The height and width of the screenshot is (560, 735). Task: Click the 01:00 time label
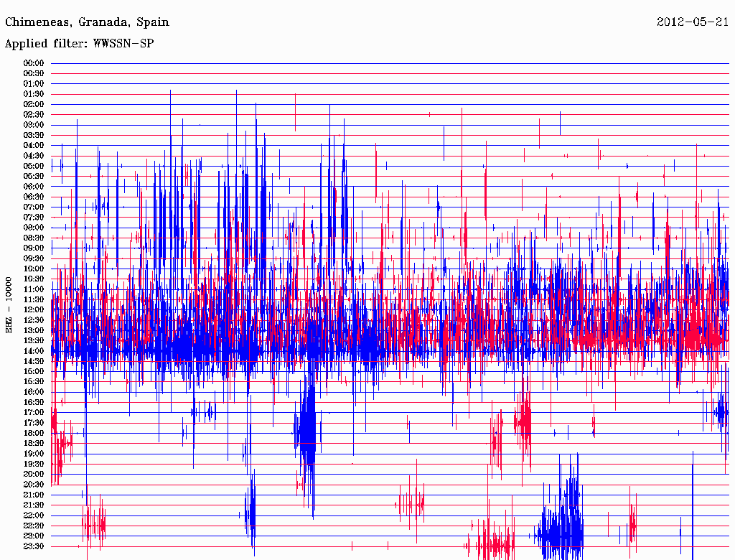pos(34,84)
